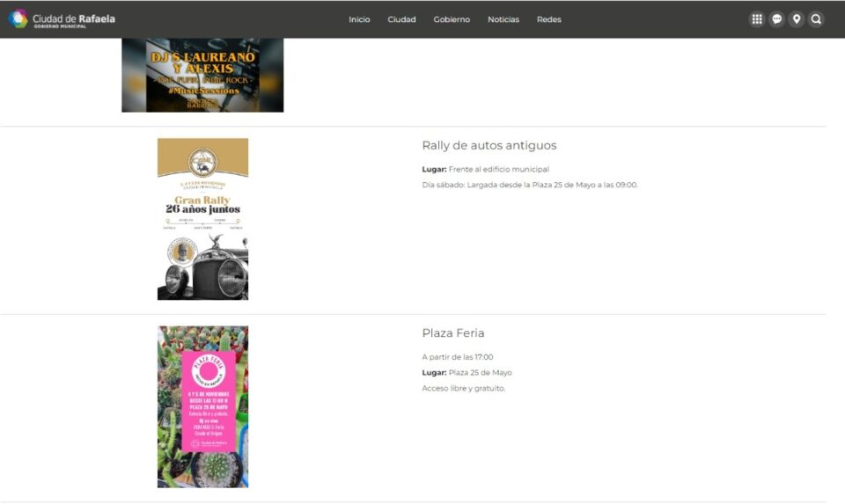Image resolution: width=845 pixels, height=504 pixels.
Task: Click the map location pin icon
Action: 797,19
